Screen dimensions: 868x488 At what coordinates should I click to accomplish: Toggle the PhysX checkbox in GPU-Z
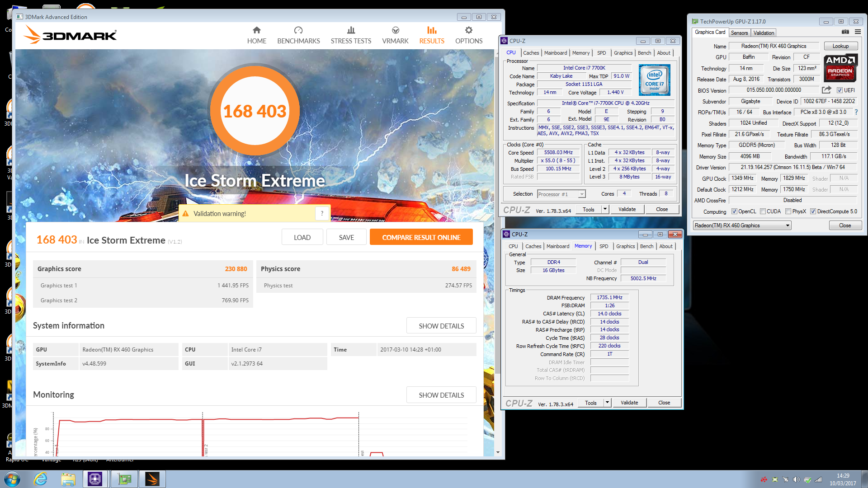tap(788, 211)
